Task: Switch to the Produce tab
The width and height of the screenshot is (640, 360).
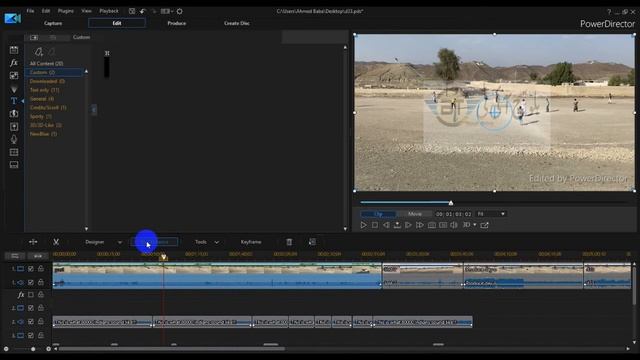Action: [x=177, y=23]
